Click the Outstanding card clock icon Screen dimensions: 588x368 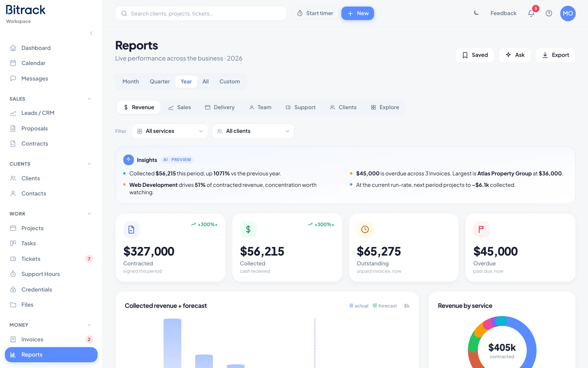pyautogui.click(x=365, y=229)
